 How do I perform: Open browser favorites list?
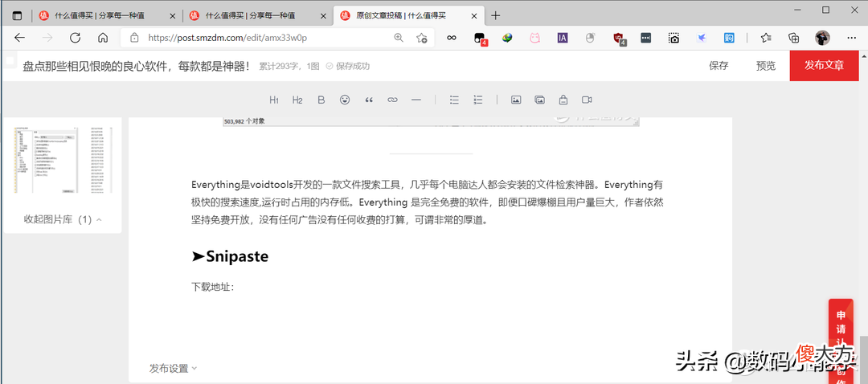click(x=766, y=38)
